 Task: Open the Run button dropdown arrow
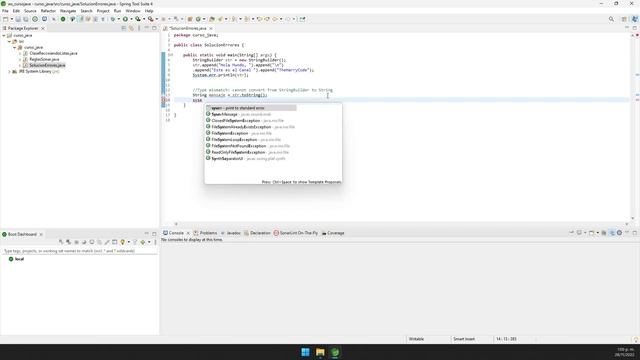131,19
